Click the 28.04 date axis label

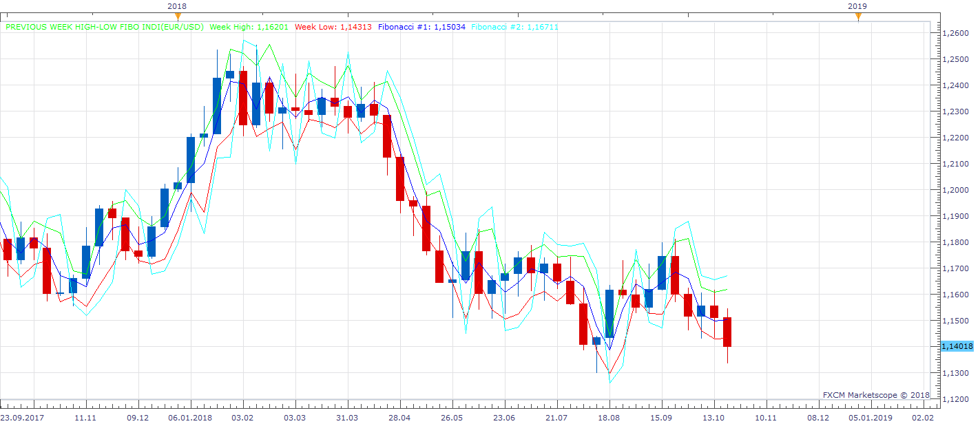(399, 418)
